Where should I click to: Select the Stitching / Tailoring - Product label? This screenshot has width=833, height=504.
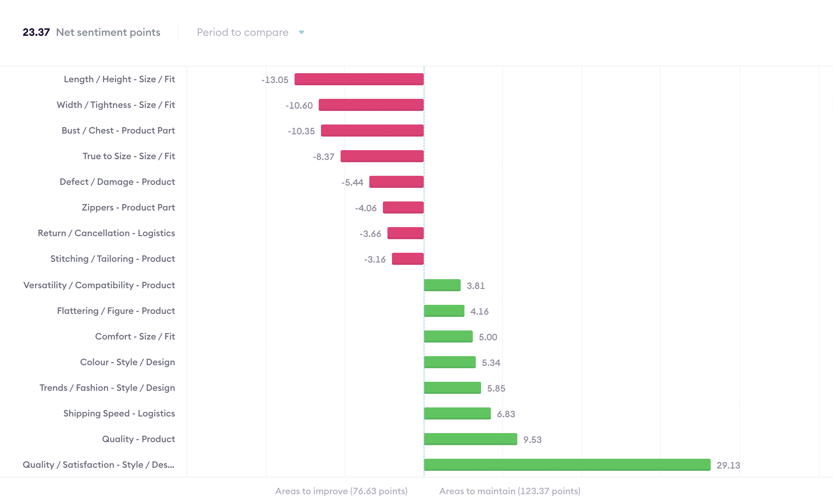(x=113, y=259)
